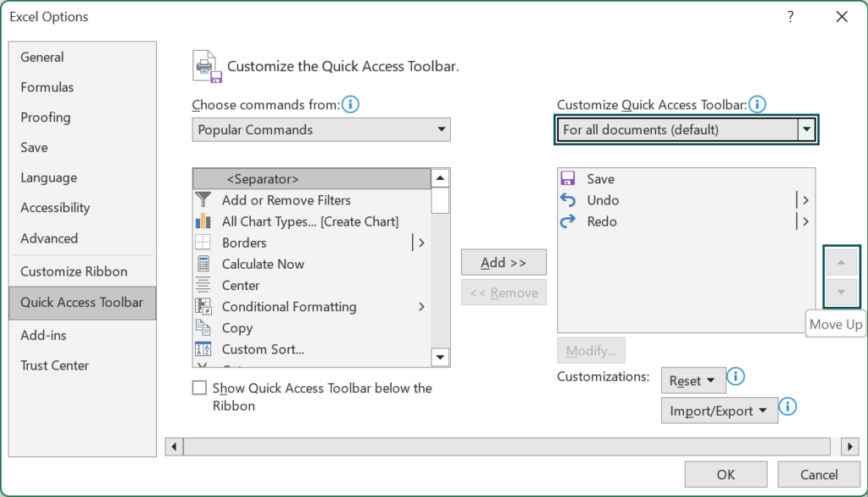Click the Add or Remove Filters funnel icon
This screenshot has width=868, height=497.
[x=203, y=199]
